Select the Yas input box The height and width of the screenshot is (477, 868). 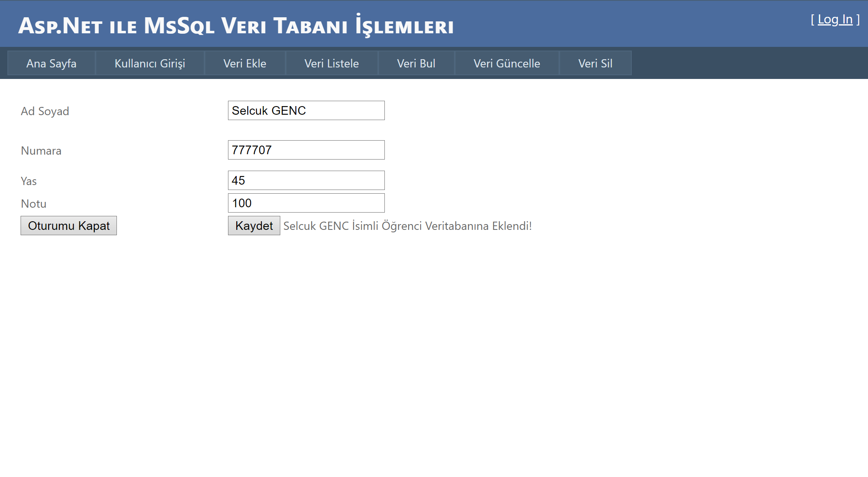(306, 181)
